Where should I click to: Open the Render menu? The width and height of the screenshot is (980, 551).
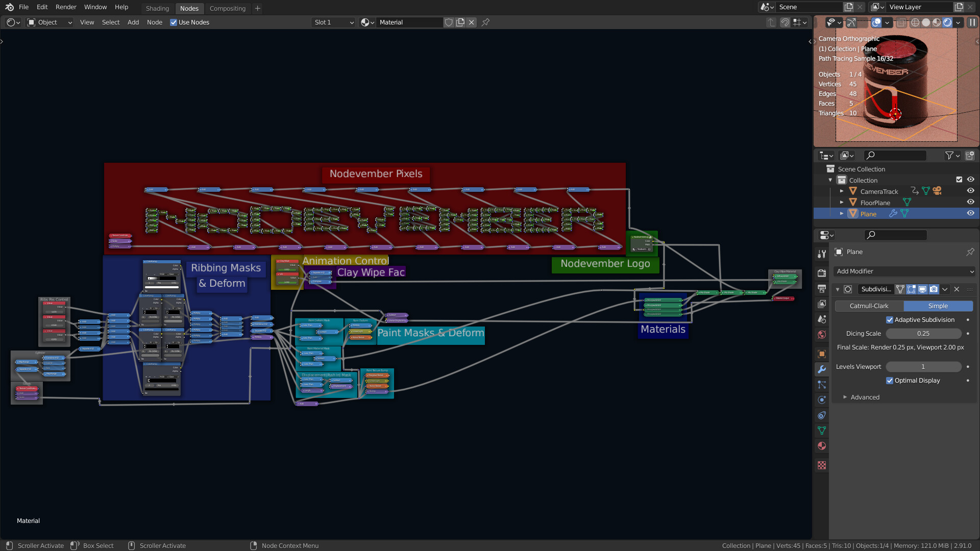(66, 7)
